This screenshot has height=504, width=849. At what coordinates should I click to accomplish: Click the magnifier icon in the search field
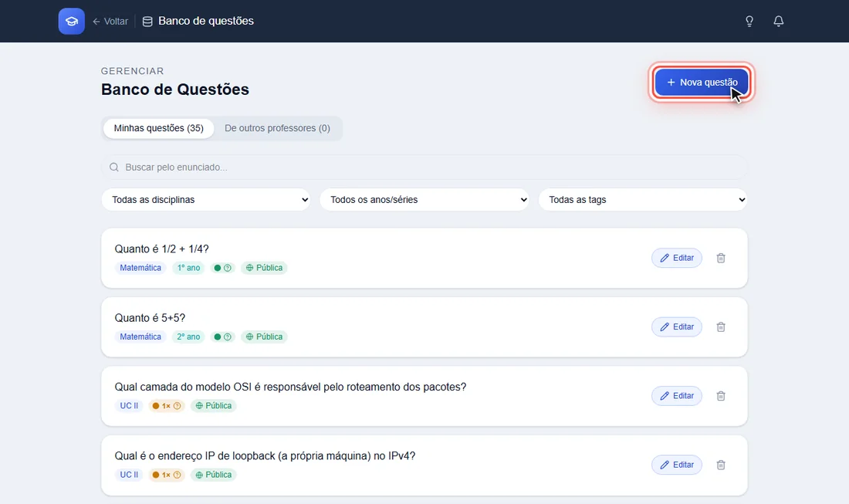[x=113, y=167]
